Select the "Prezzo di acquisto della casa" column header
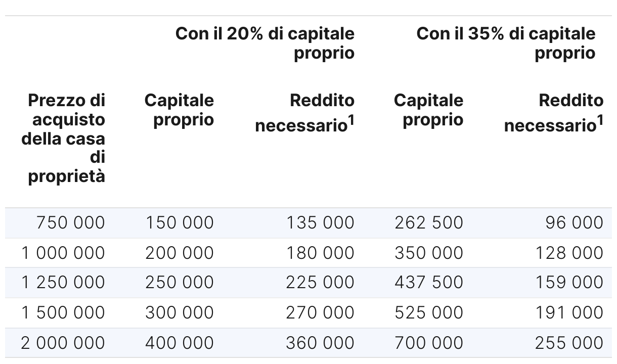This screenshot has width=617, height=364. click(x=64, y=138)
